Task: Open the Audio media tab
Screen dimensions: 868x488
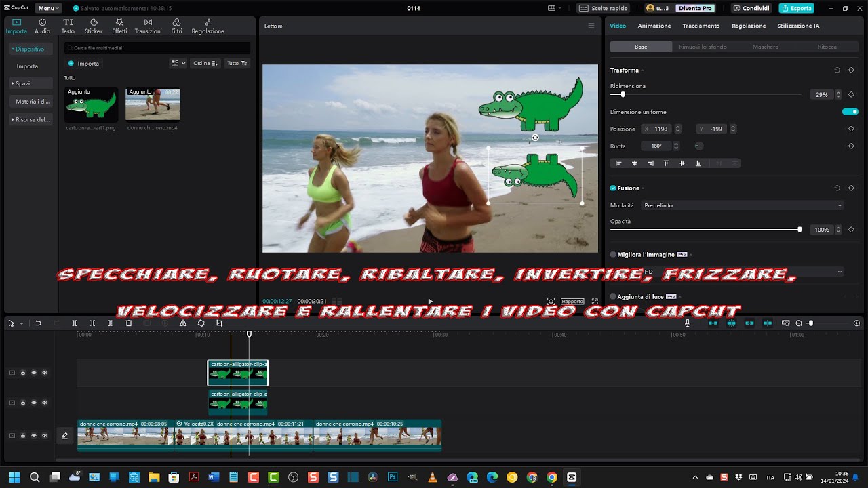Action: [42, 26]
